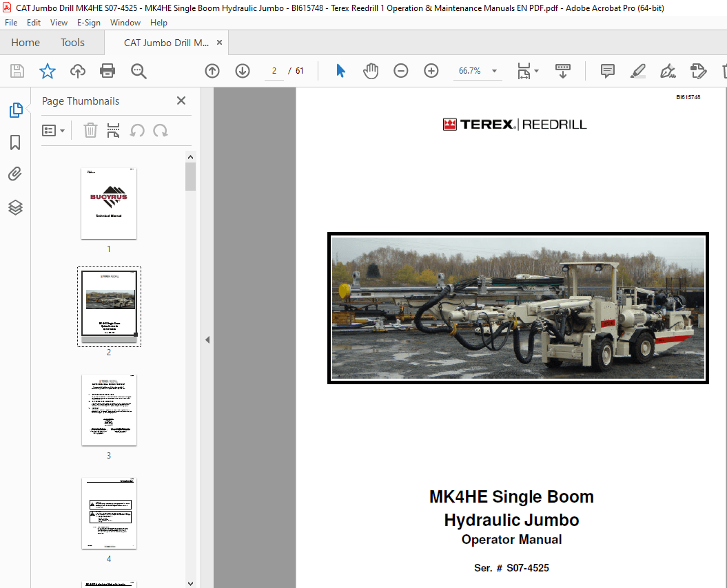Expand fit page options dropdown arrow
The height and width of the screenshot is (588, 727).
pyautogui.click(x=536, y=71)
